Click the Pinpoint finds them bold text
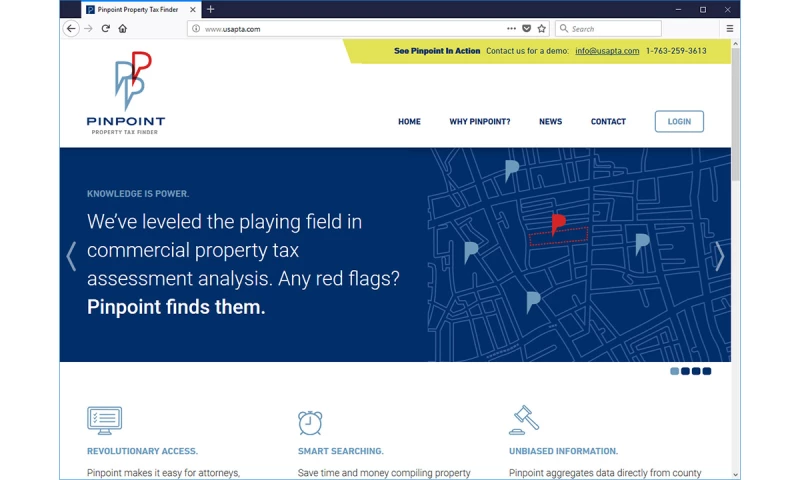Image resolution: width=800 pixels, height=480 pixels. 176,307
